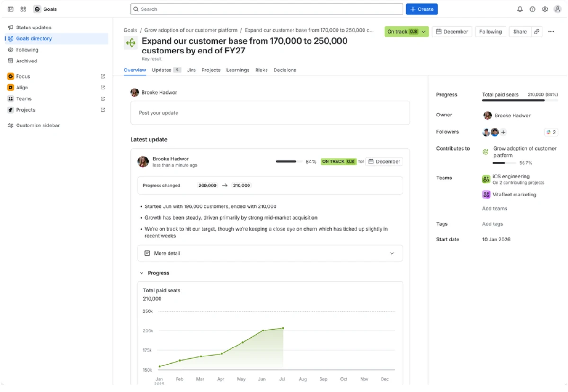The height and width of the screenshot is (392, 568).
Task: Click the app switcher grid icon
Action: (22, 9)
